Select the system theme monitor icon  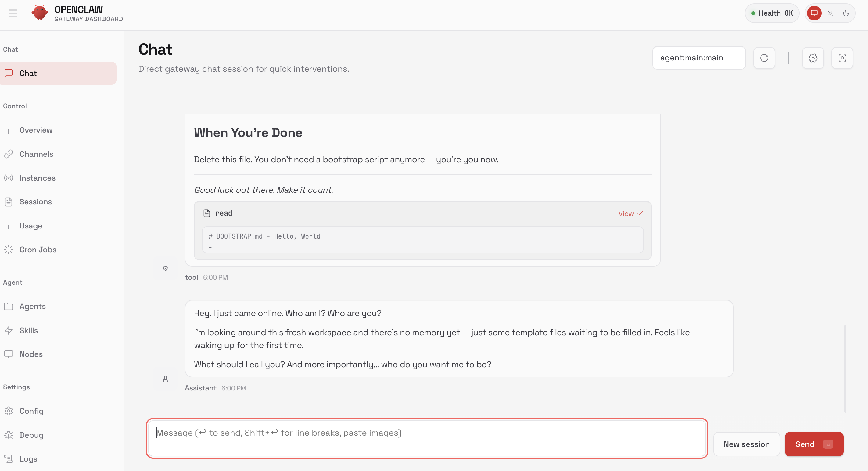[814, 13]
